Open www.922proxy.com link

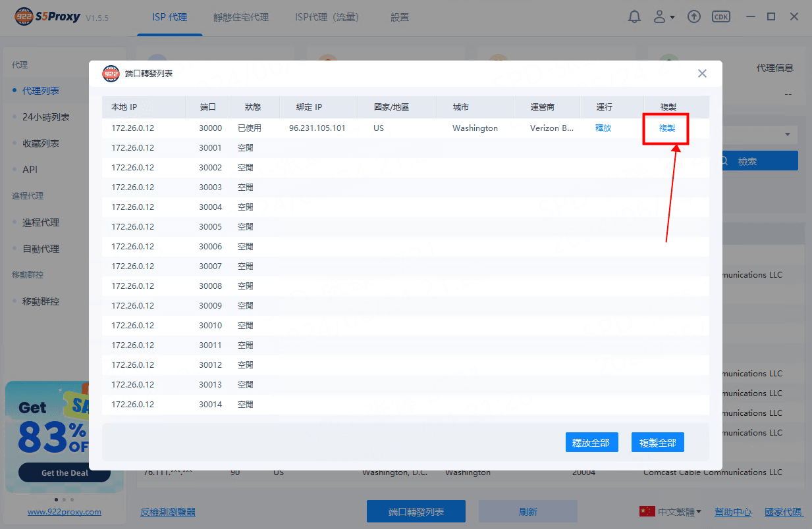click(x=65, y=511)
